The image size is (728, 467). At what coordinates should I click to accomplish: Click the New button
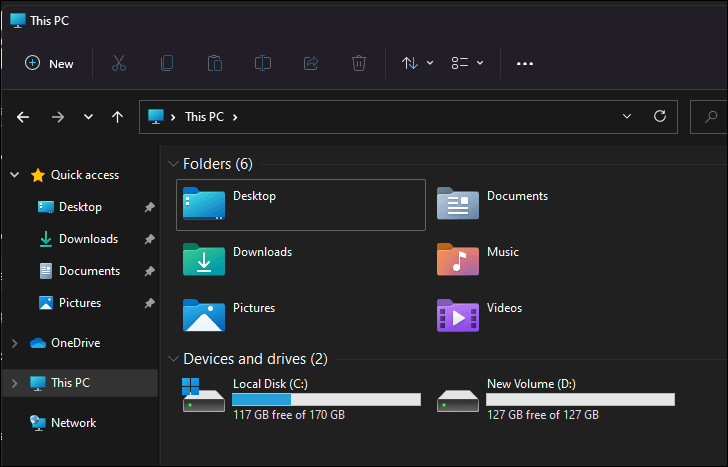tap(49, 63)
